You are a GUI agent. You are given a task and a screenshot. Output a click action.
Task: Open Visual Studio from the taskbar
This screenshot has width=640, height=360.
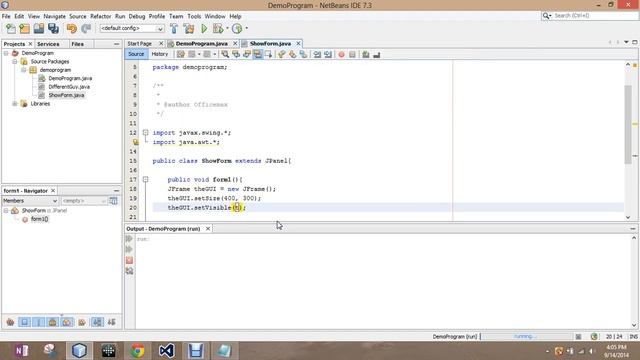click(167, 351)
